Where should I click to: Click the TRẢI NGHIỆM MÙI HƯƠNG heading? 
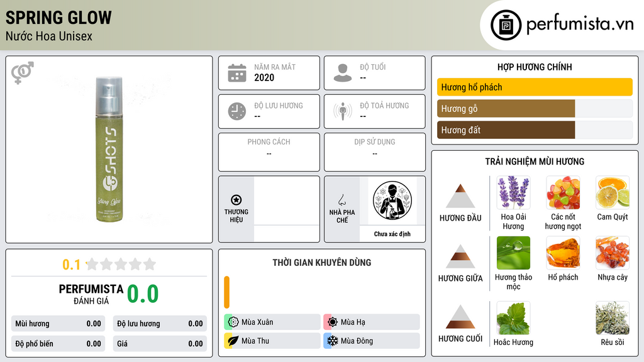535,162
